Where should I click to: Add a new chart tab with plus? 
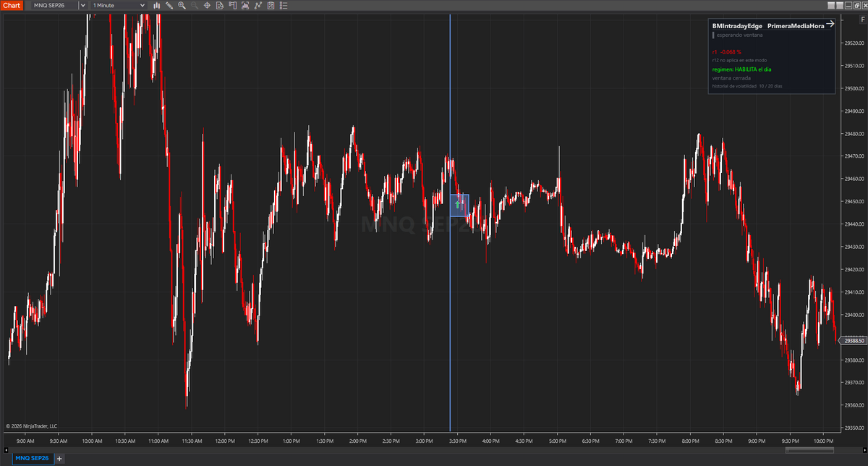tap(59, 458)
